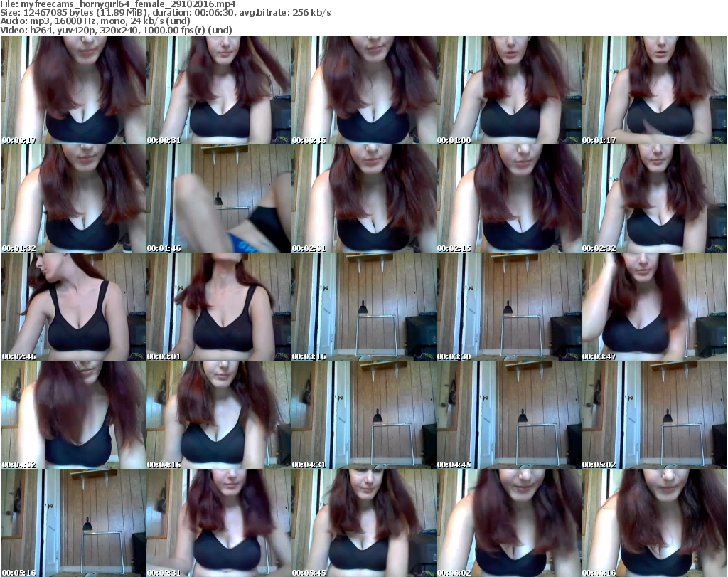Click the frame timestamped 00:01:46
This screenshot has width=728, height=577.
218,198
